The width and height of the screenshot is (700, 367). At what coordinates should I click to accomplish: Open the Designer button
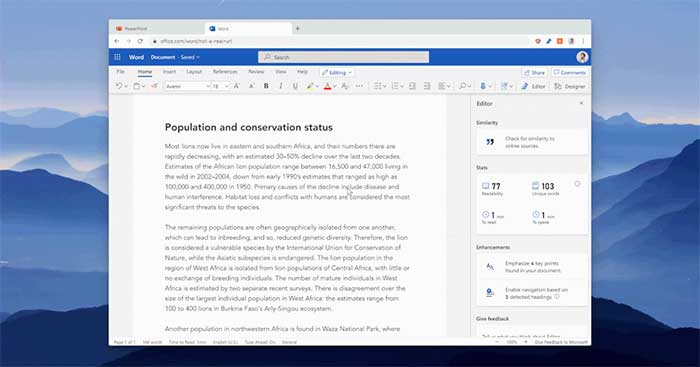[x=570, y=86]
